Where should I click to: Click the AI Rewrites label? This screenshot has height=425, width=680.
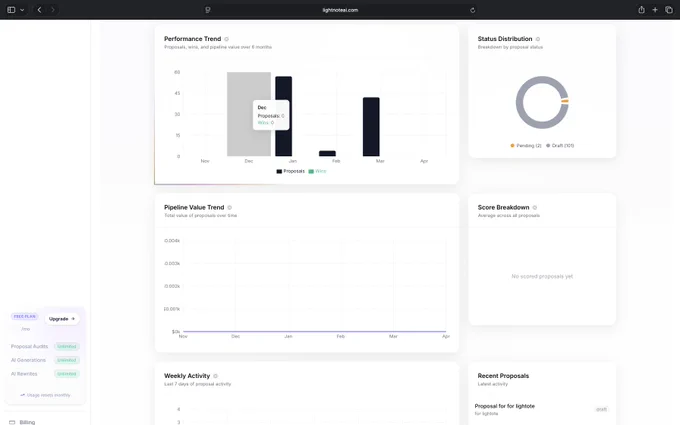tap(24, 374)
